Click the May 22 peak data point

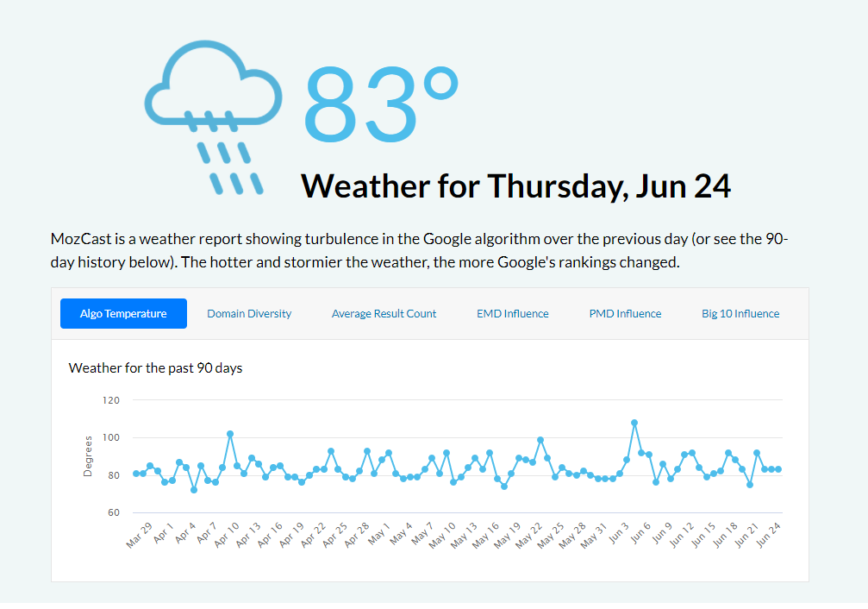[x=540, y=440]
